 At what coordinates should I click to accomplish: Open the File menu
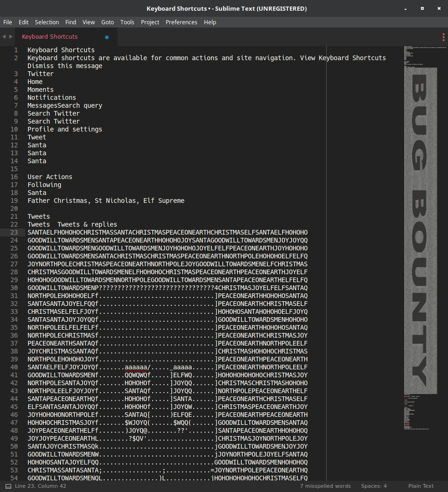[x=7, y=22]
